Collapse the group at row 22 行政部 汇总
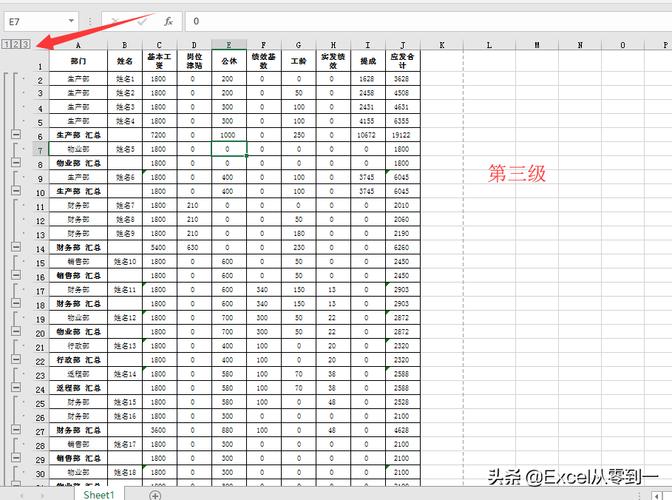The height and width of the screenshot is (500, 672). point(16,359)
